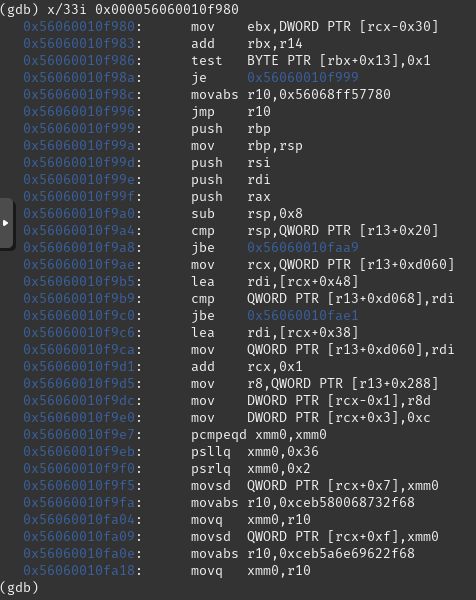The width and height of the screenshot is (476, 600).
Task: Click jump target 0x56060010f999 after je
Action: click(x=303, y=78)
